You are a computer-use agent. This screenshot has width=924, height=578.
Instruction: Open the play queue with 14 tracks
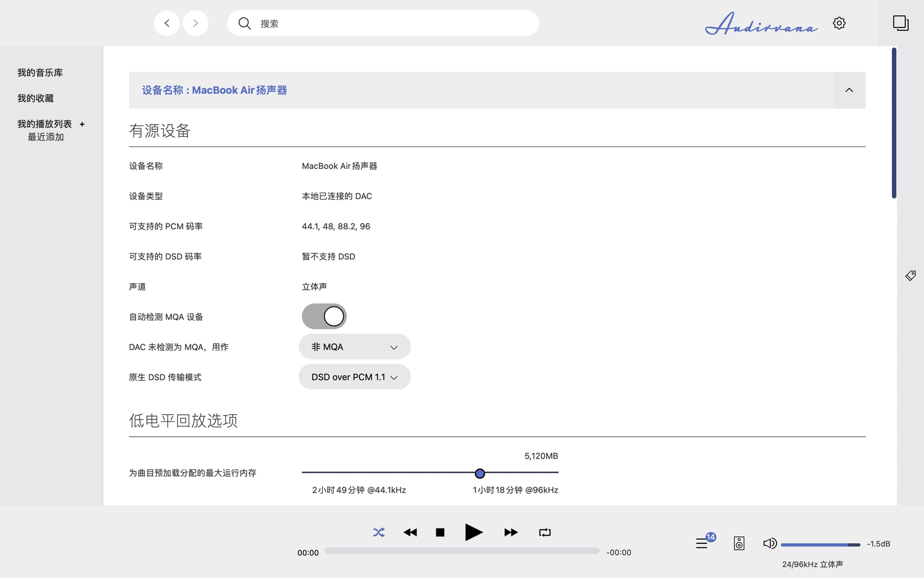(702, 543)
